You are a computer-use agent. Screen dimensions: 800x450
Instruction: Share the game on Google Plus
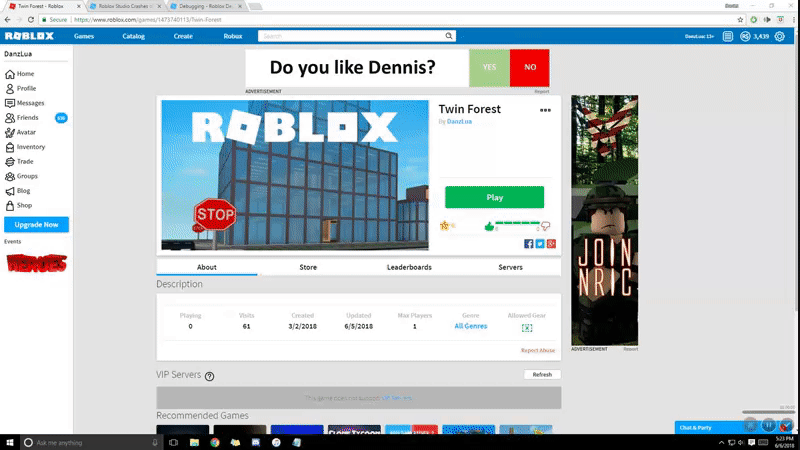pos(551,244)
